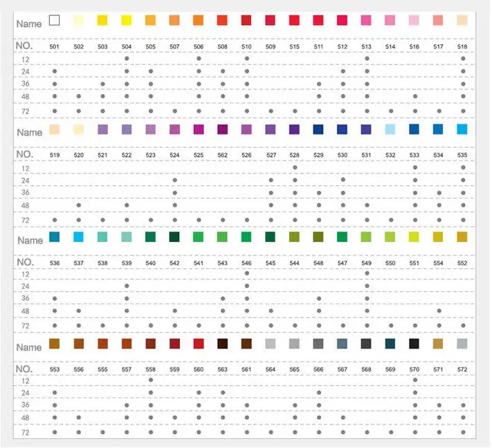Select the number label 520
This screenshot has height=448, width=492.
[78, 155]
